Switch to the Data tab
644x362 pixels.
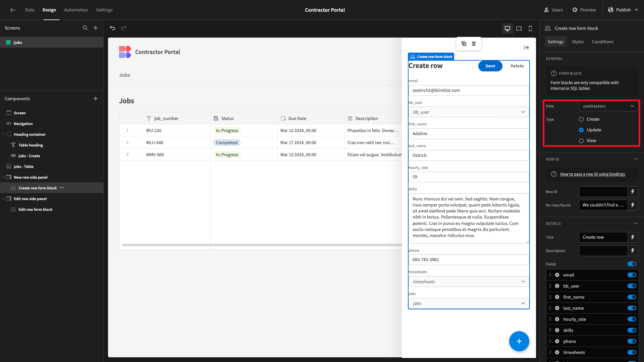pyautogui.click(x=30, y=10)
